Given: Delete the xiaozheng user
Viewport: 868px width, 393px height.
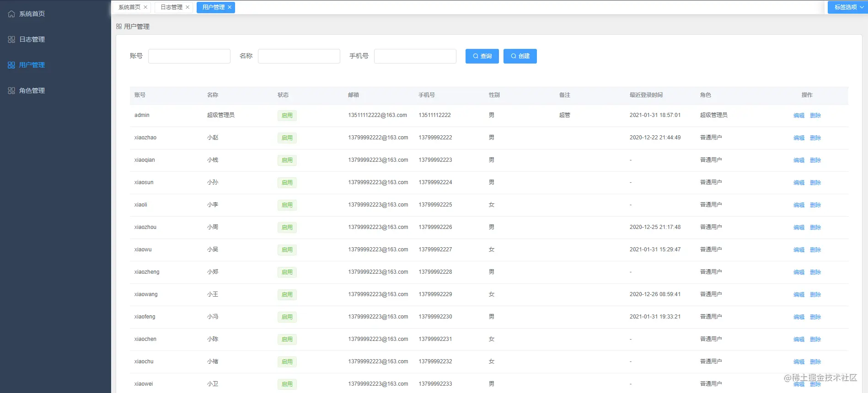Looking at the screenshot, I should coord(815,272).
